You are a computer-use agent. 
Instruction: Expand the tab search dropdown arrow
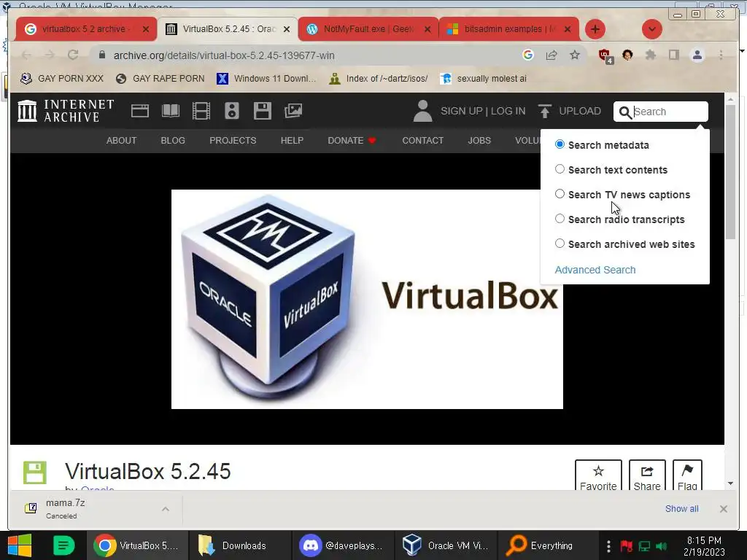point(651,29)
